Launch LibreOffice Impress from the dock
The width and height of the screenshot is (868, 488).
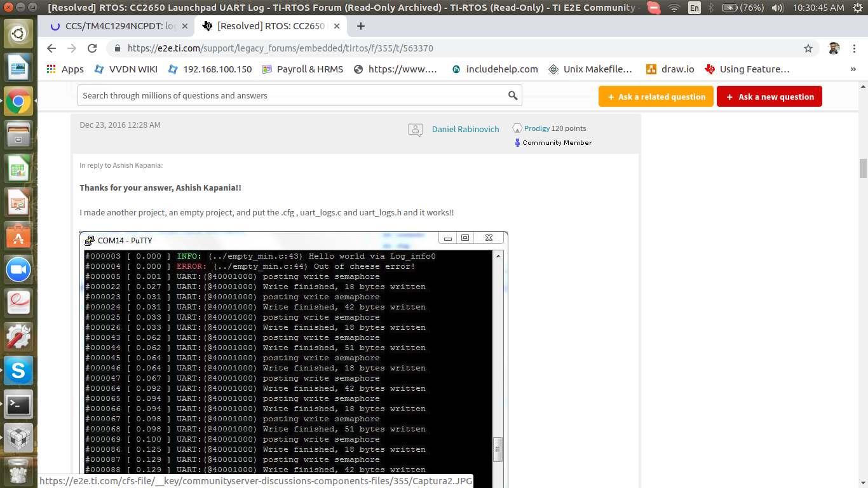18,203
